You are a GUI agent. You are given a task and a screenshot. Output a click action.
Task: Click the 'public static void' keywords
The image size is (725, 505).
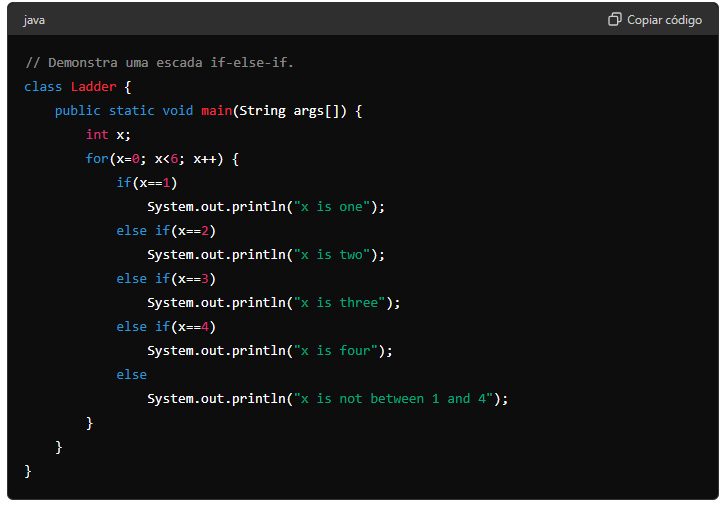coord(124,111)
